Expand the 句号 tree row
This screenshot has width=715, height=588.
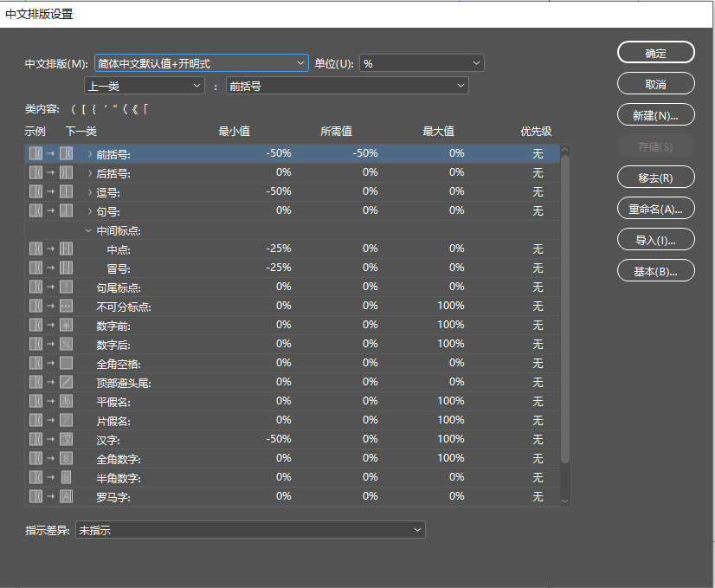click(x=90, y=211)
